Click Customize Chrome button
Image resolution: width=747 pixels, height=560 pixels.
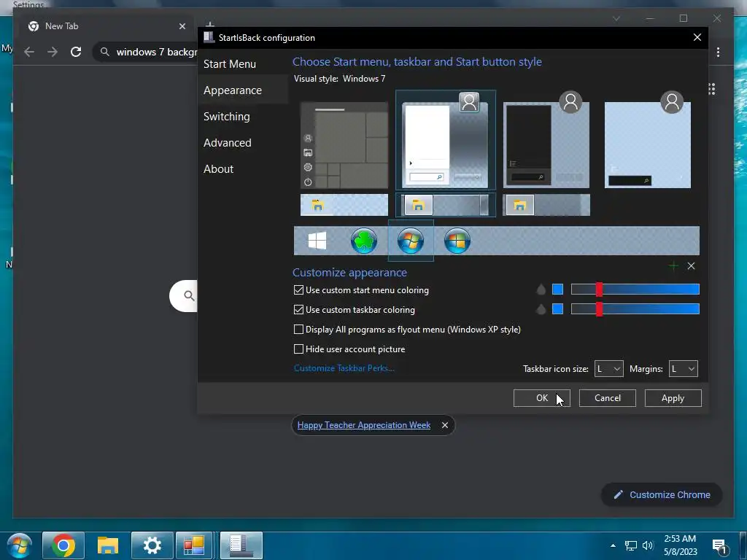point(662,495)
